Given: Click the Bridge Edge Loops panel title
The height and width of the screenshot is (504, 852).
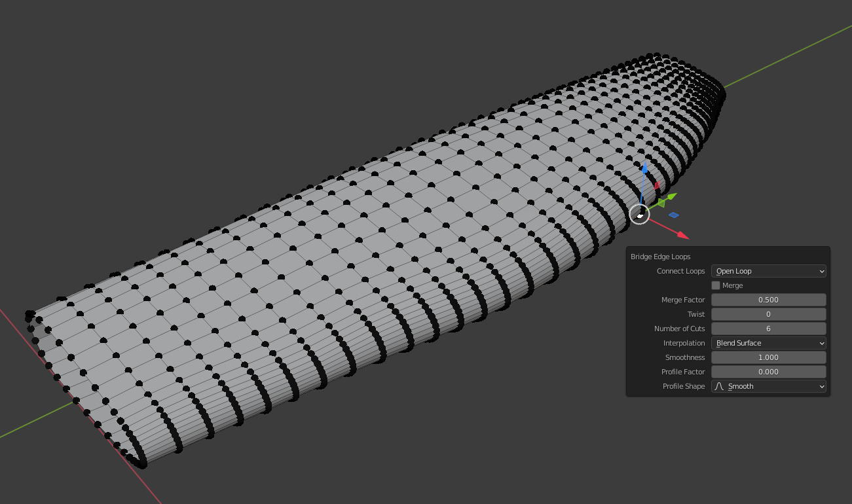Looking at the screenshot, I should pyautogui.click(x=661, y=257).
